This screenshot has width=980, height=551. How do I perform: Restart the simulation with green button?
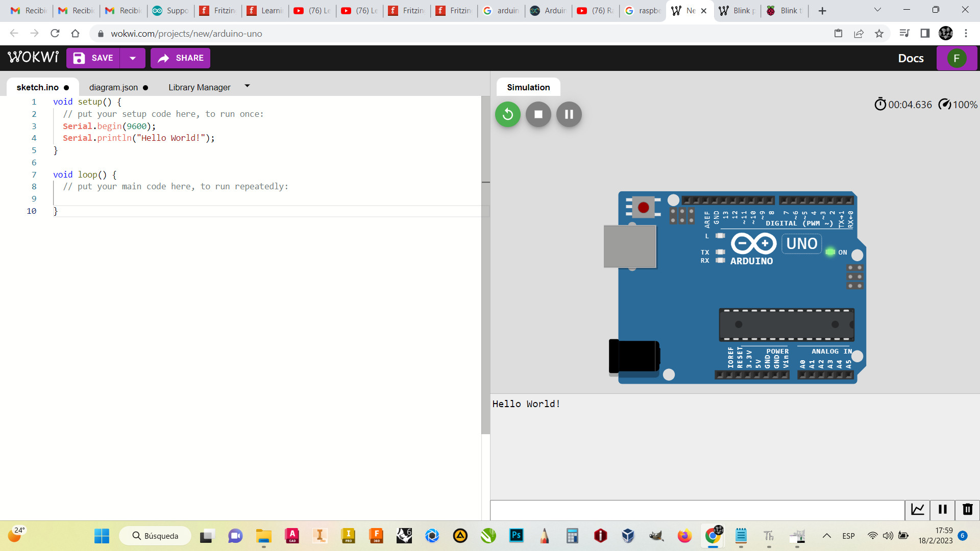(x=507, y=114)
